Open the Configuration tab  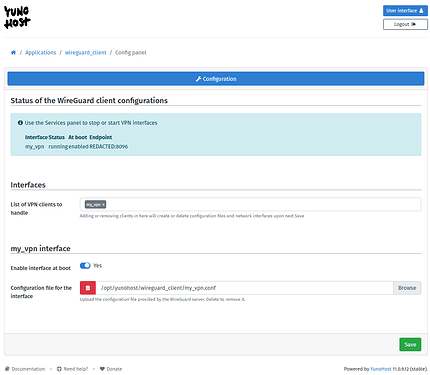click(x=216, y=79)
